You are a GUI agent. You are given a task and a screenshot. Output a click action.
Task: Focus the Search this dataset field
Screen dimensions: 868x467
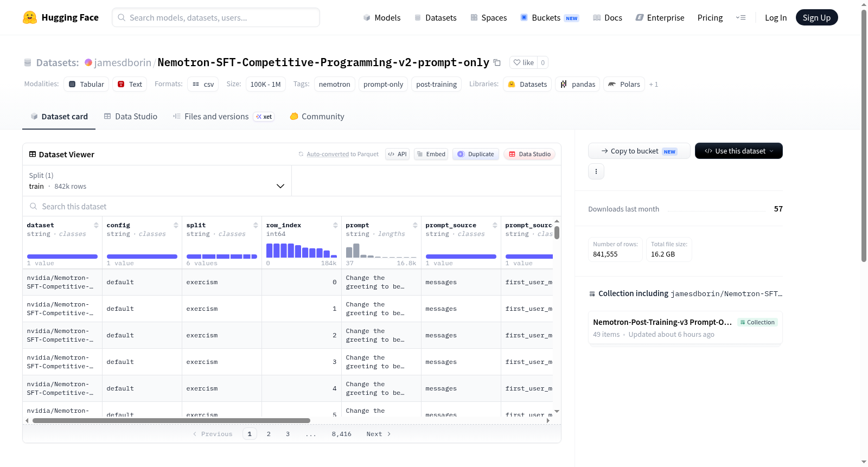(x=292, y=207)
